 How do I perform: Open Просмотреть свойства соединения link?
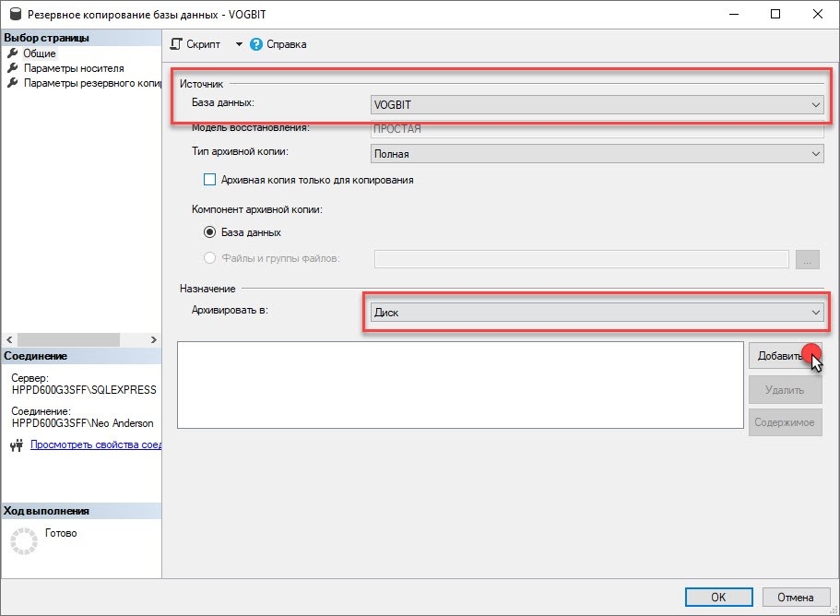coord(96,444)
